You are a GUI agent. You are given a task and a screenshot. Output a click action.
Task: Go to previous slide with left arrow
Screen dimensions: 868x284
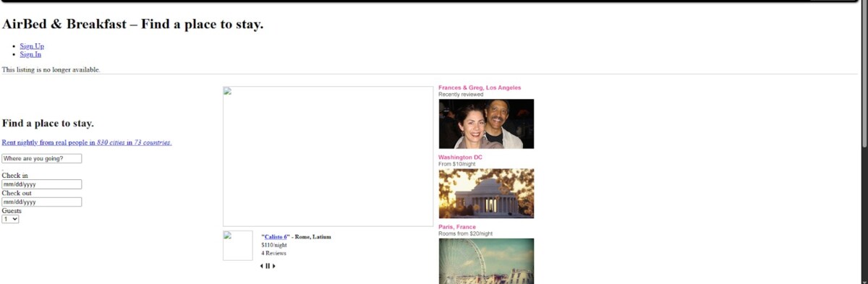[x=262, y=266]
